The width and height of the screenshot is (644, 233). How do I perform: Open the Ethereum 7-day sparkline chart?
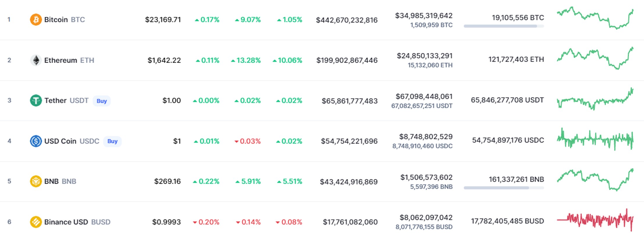click(595, 58)
